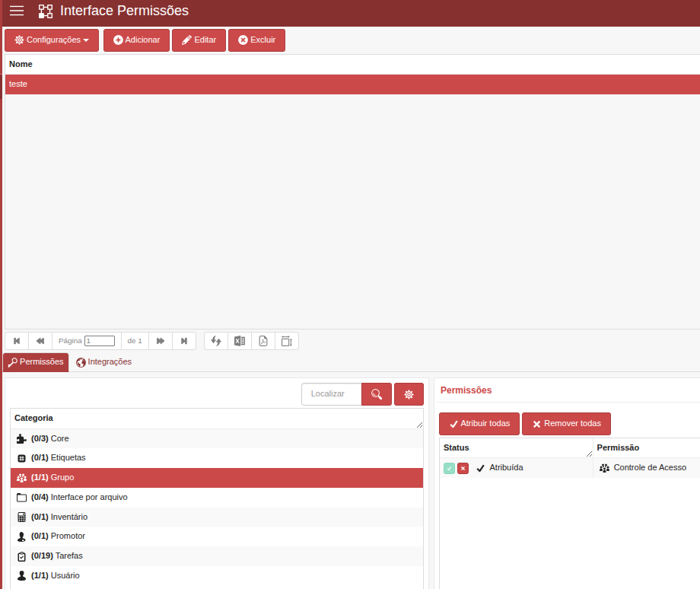The width and height of the screenshot is (700, 589).
Task: Select the Permissões tab
Action: (36, 362)
